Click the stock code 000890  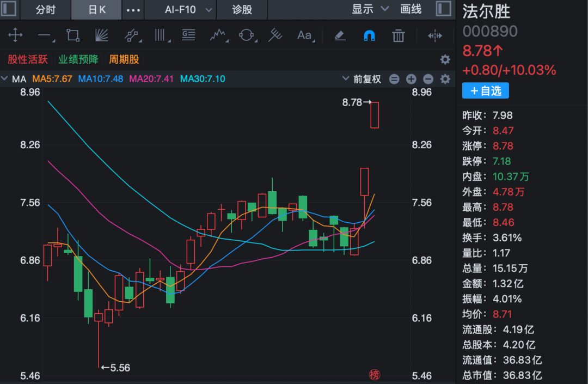pyautogui.click(x=490, y=31)
